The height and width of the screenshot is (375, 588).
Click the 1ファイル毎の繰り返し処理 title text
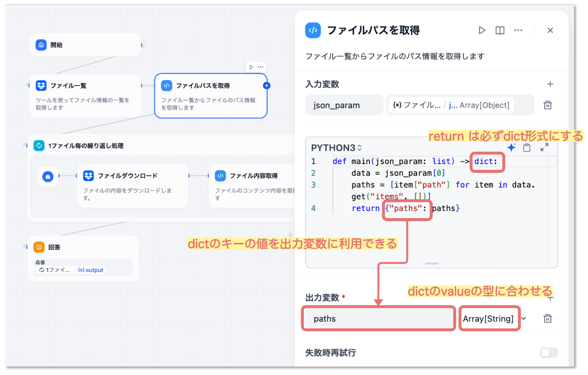[86, 146]
